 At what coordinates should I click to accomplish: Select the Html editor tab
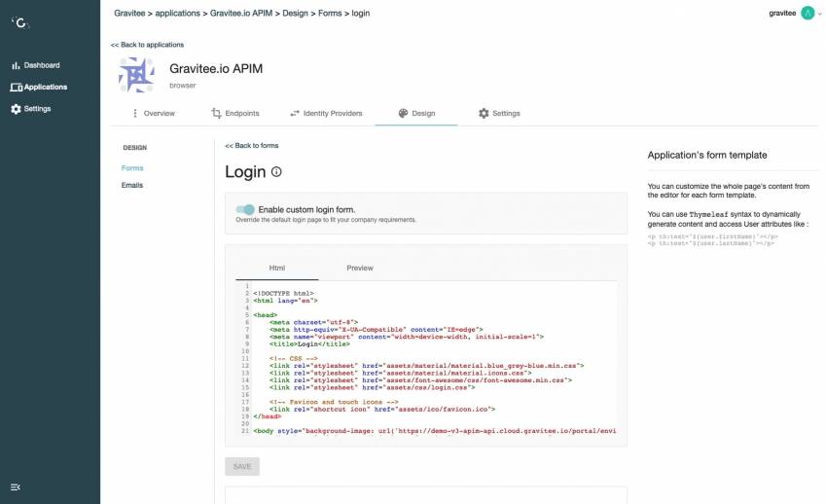[x=276, y=268]
